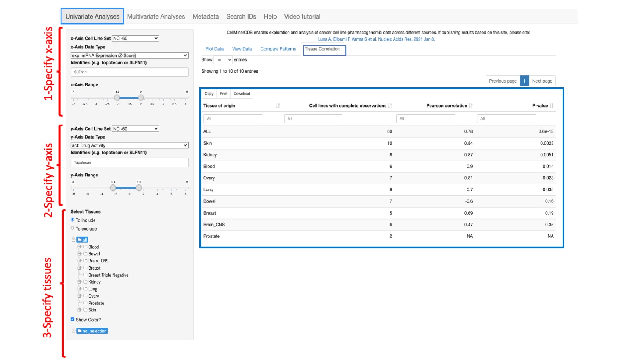Select the 'To exclude' radio button
The width and height of the screenshot is (644, 362).
tap(72, 228)
